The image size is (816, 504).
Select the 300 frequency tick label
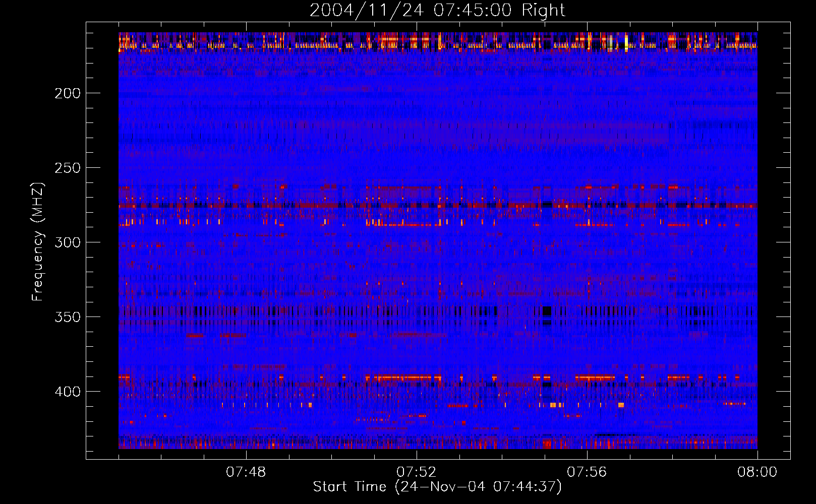coord(68,242)
